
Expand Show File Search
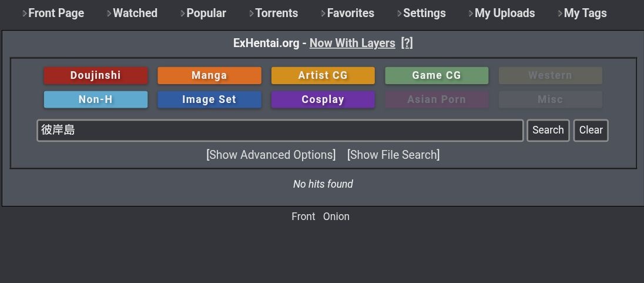coord(393,155)
